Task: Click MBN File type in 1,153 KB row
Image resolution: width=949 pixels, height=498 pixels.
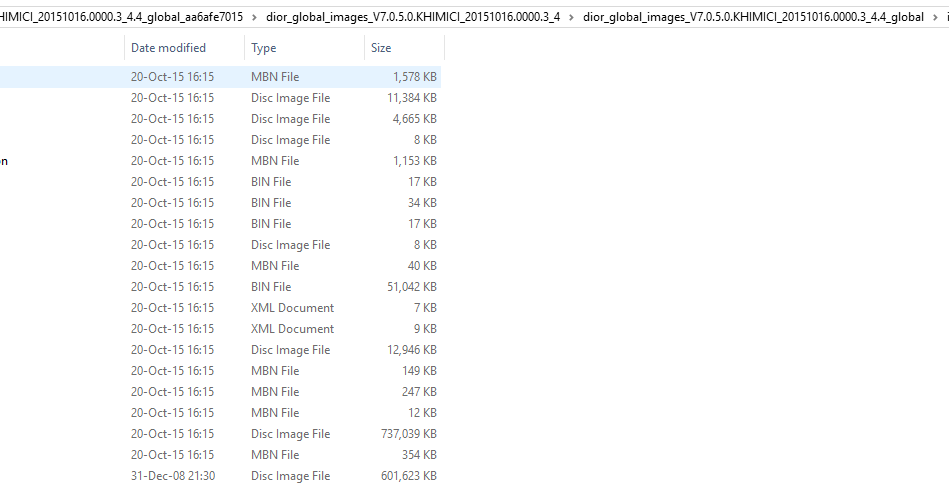Action: [275, 161]
